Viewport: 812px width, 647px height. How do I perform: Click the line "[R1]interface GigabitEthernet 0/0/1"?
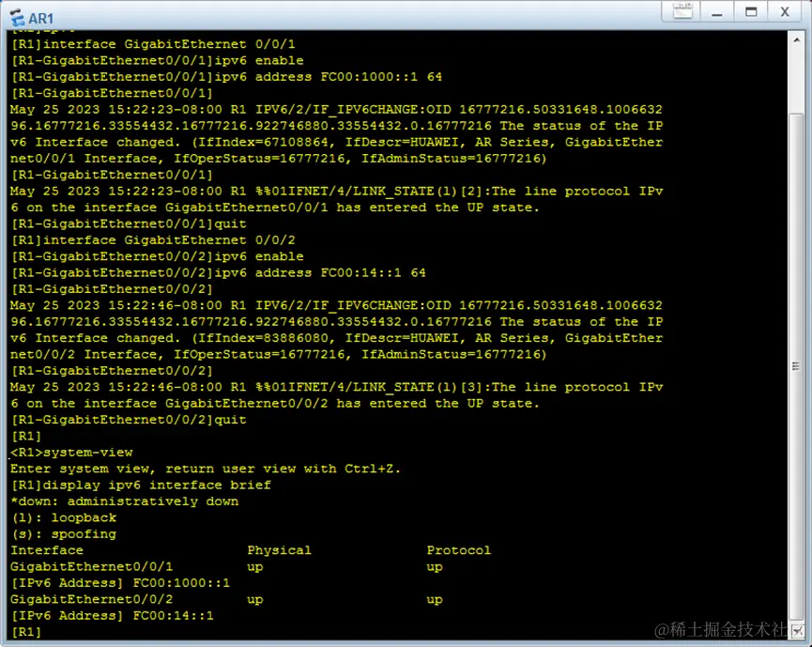point(153,44)
